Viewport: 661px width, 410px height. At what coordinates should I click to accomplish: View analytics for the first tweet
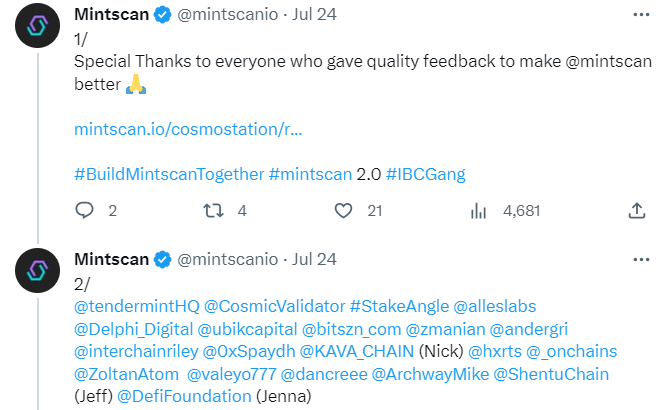pyautogui.click(x=479, y=211)
